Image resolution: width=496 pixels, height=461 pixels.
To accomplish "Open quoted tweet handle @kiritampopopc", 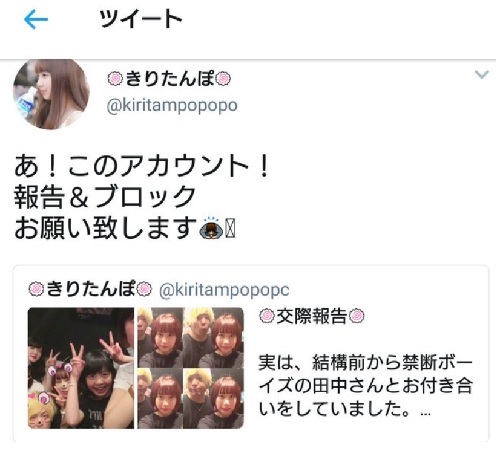I will 224,290.
